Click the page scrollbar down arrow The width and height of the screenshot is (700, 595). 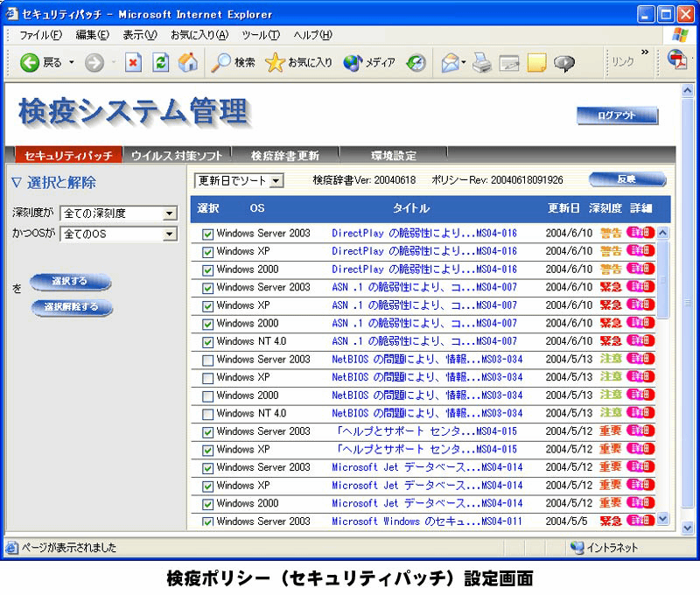coord(687,528)
